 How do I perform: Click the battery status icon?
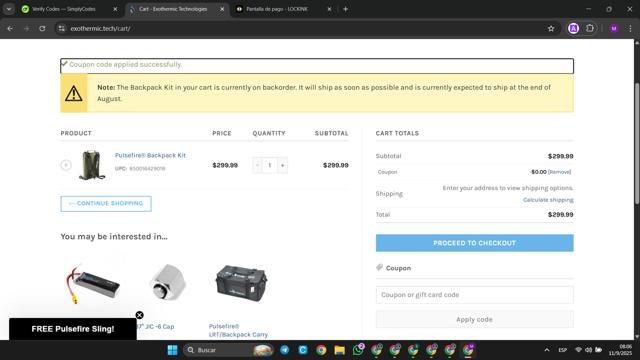(598, 350)
